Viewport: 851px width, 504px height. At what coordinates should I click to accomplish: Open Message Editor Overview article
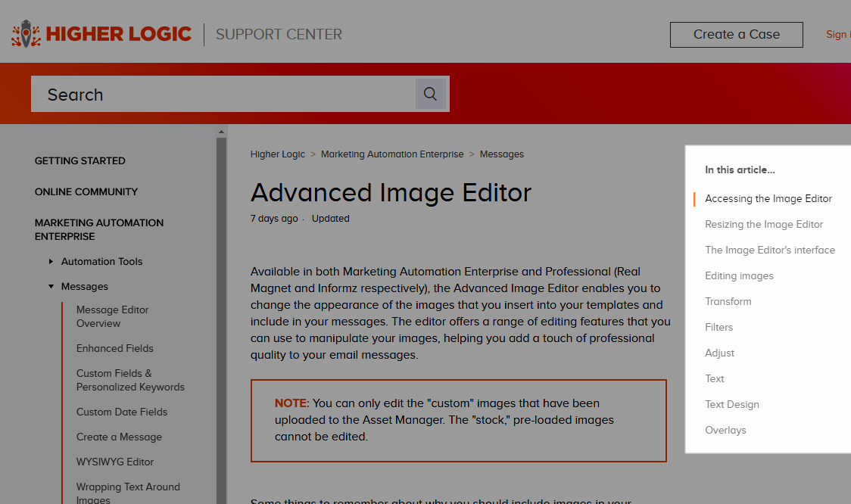112,316
